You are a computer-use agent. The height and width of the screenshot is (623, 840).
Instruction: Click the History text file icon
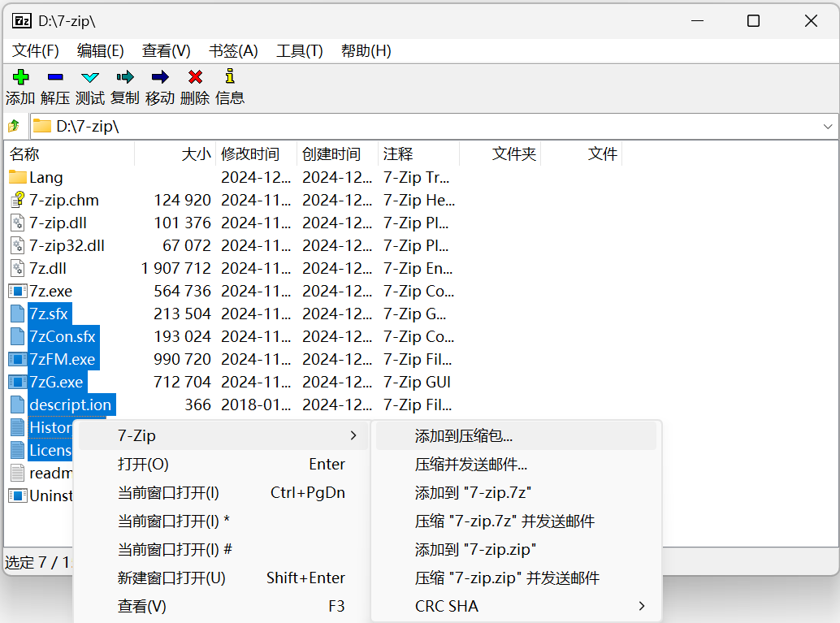click(x=18, y=427)
